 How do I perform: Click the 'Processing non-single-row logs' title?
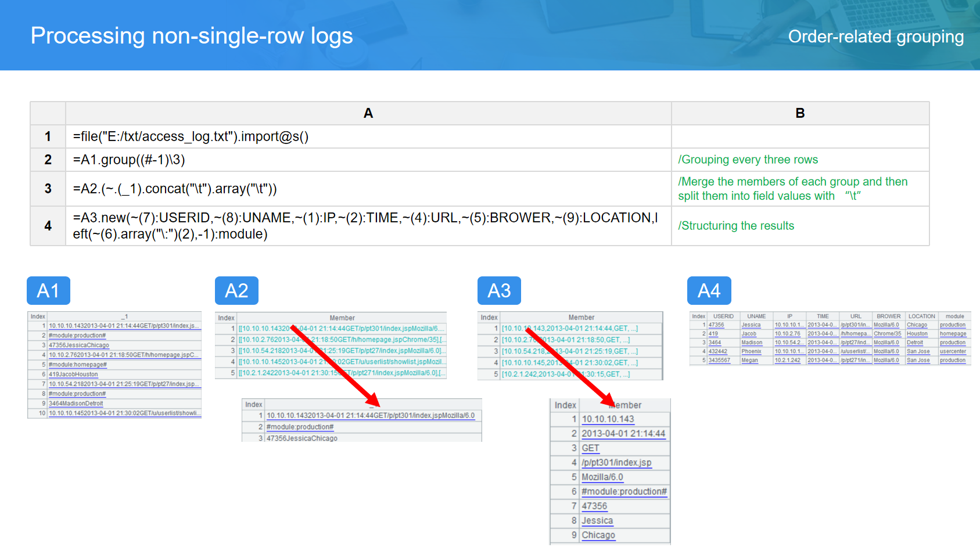point(192,36)
